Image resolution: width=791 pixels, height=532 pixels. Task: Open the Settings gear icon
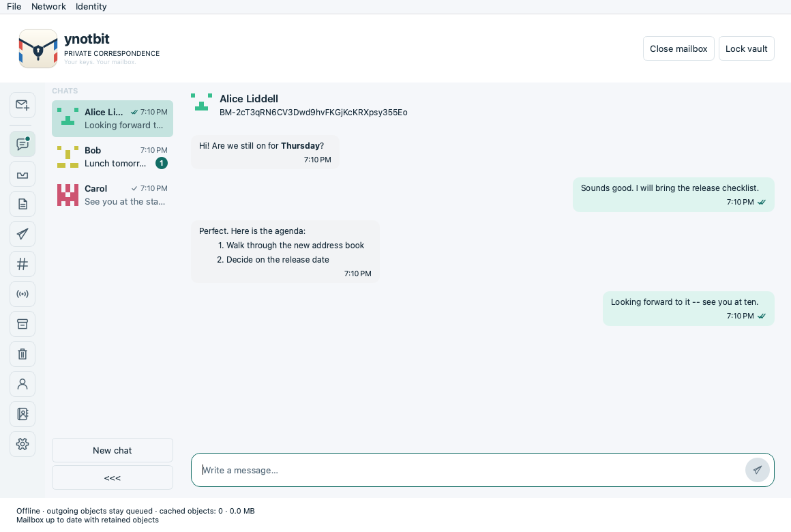tap(23, 444)
